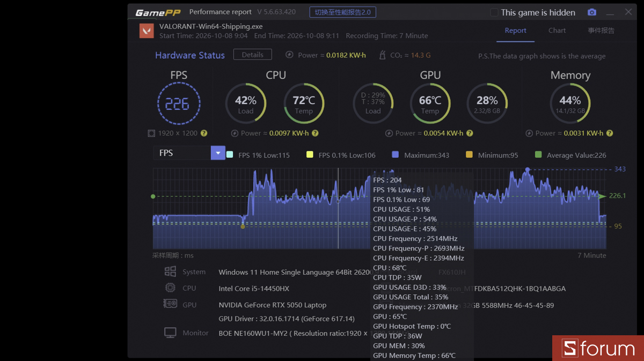Image resolution: width=644 pixels, height=361 pixels.
Task: Click the VALORANT-Win64-Shipping.exe title
Action: click(211, 26)
